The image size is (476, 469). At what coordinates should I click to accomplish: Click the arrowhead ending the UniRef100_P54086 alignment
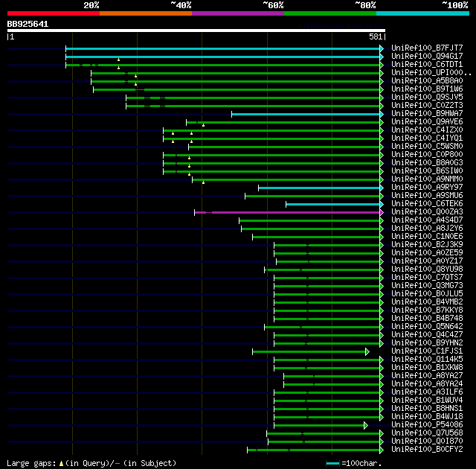(366, 426)
